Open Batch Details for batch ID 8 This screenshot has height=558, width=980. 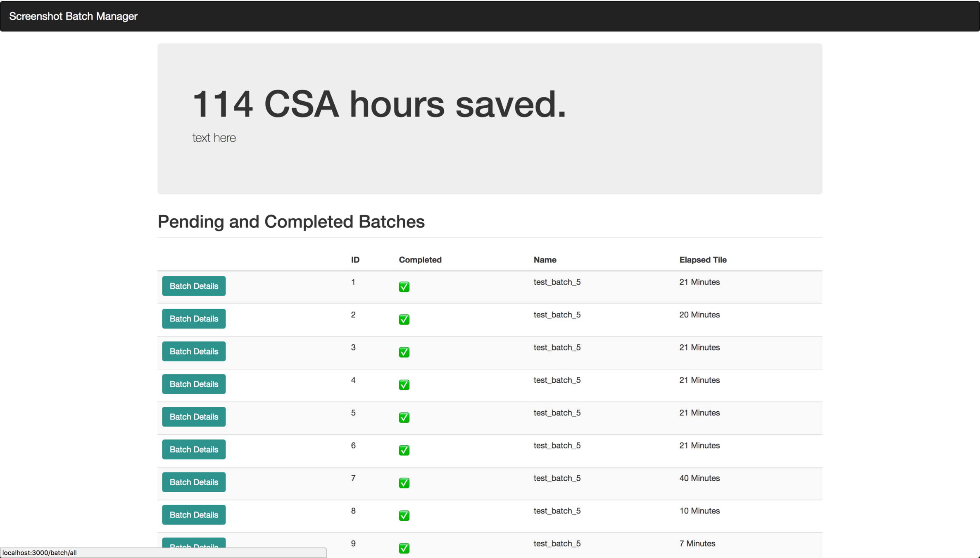click(x=194, y=515)
